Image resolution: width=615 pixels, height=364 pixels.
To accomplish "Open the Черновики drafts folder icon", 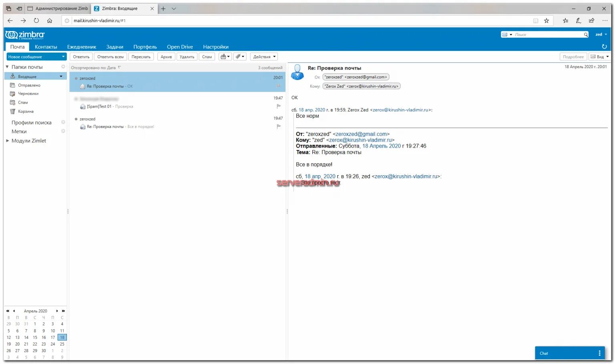I will click(x=12, y=94).
